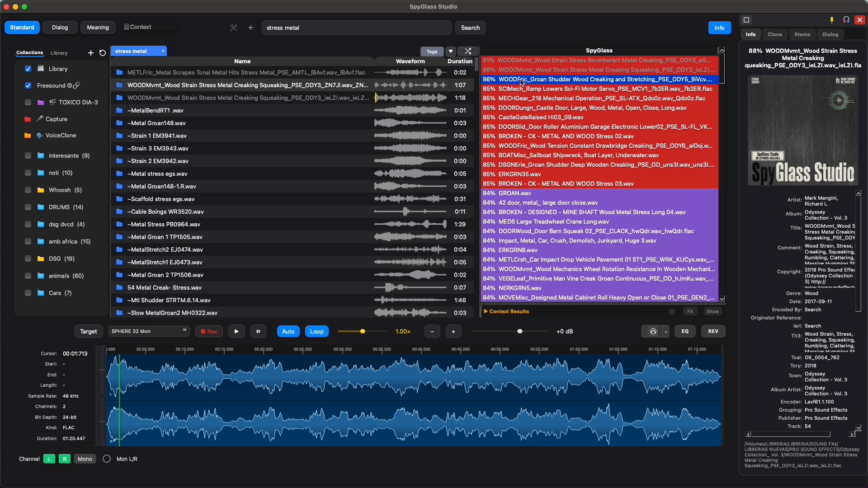Toggle the left channel L button
Screen dimensions: 868x488
[49, 459]
